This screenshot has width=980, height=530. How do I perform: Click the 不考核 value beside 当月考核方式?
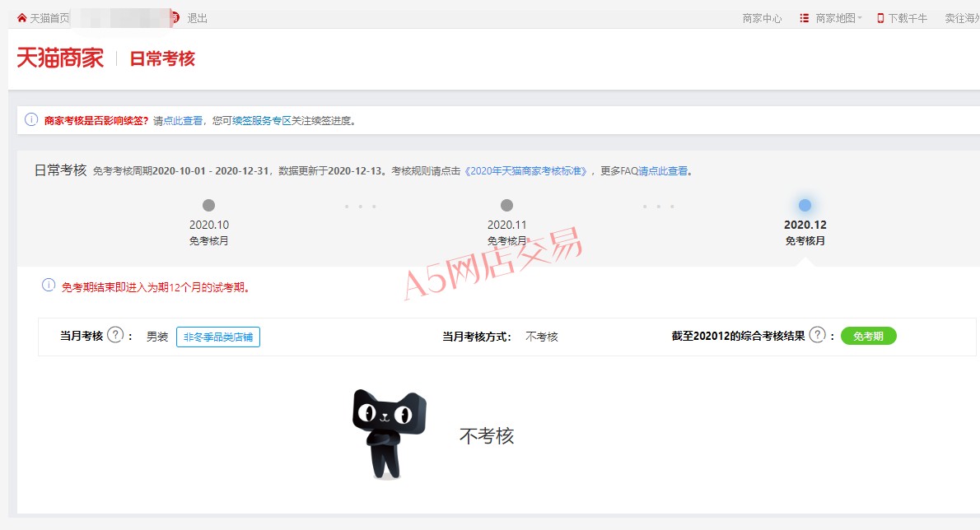pos(542,337)
